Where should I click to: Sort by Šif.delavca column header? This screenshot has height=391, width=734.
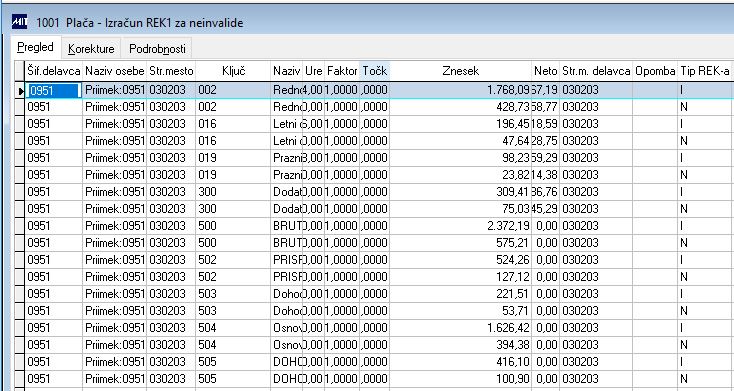[x=54, y=71]
